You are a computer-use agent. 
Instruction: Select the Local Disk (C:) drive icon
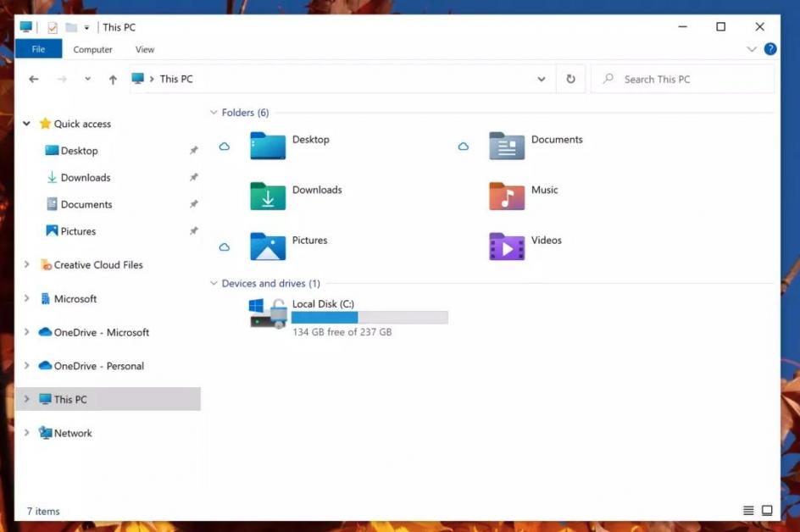click(269, 313)
